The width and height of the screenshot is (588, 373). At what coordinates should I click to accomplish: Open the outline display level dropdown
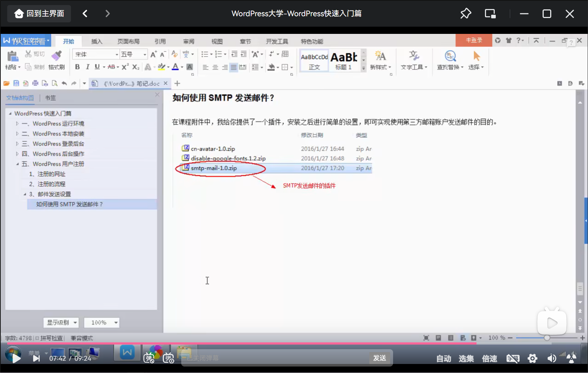coord(61,323)
